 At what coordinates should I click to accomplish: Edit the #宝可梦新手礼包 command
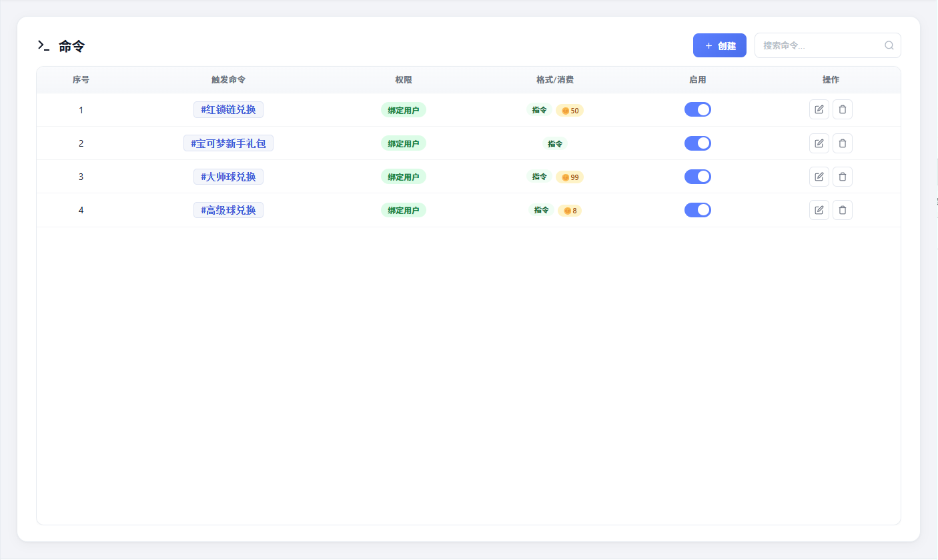point(819,143)
